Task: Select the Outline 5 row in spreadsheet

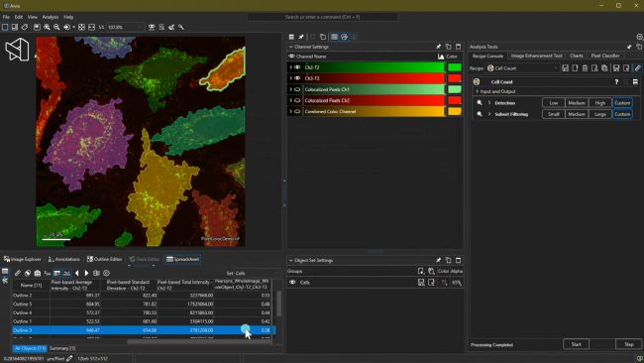Action: [x=143, y=303]
